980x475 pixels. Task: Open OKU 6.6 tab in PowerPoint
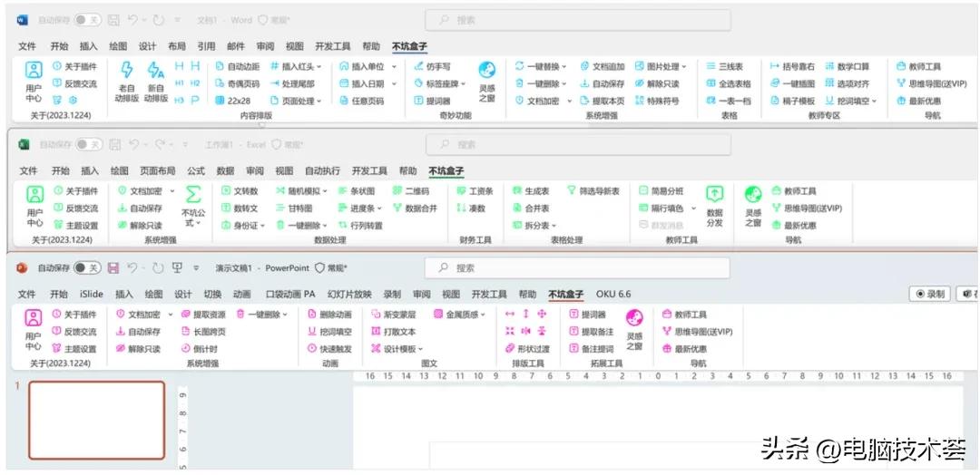[613, 294]
